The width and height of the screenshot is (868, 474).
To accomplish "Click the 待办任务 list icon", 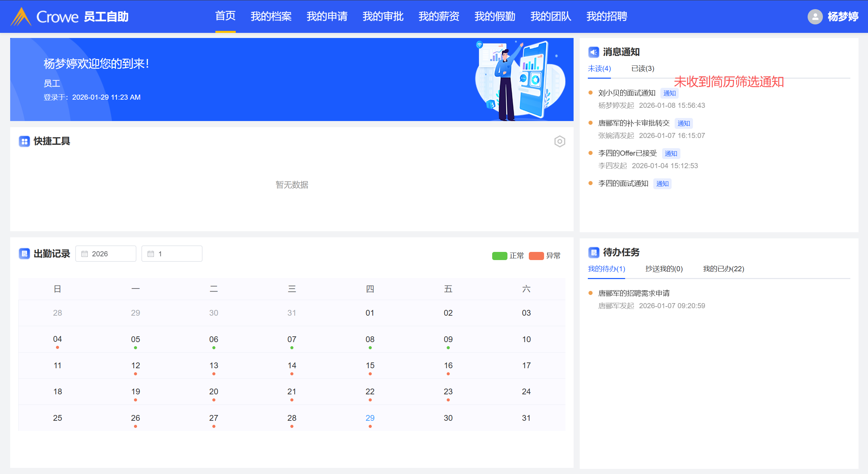I will [x=593, y=252].
